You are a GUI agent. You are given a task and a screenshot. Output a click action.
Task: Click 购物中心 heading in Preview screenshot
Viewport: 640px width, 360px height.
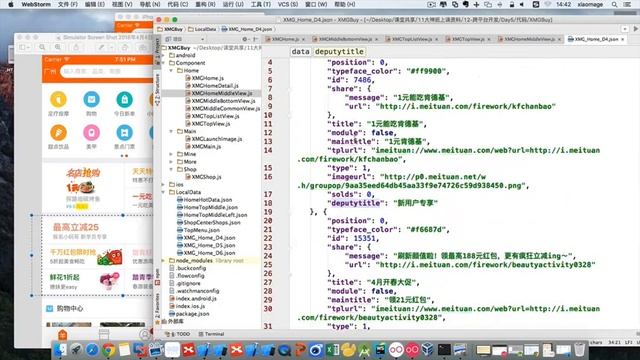(70, 309)
